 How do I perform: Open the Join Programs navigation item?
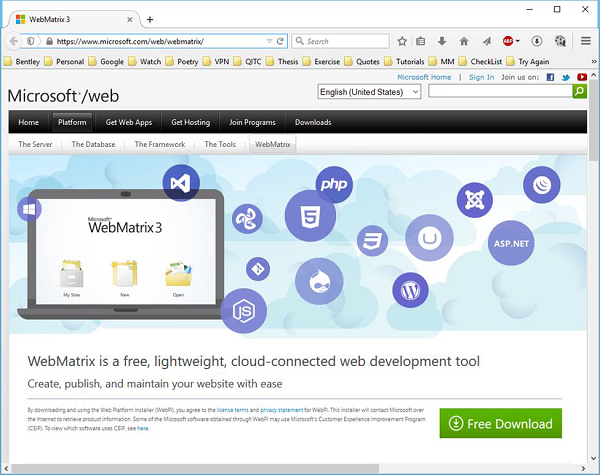click(x=252, y=122)
